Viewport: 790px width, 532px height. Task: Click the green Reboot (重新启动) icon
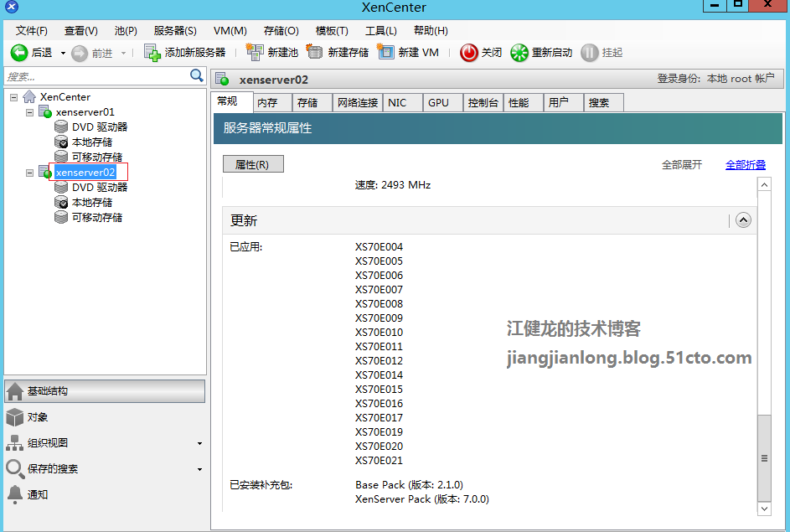point(519,53)
